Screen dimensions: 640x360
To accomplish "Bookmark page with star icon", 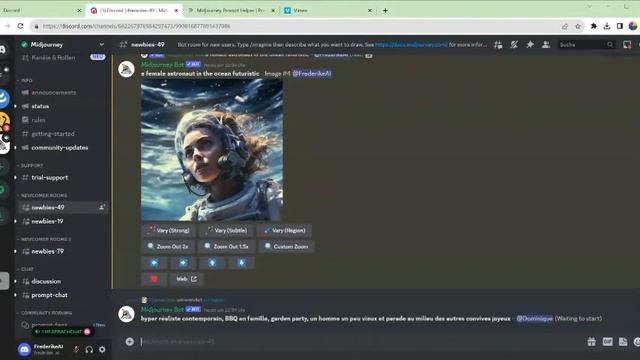I will pyautogui.click(x=578, y=26).
